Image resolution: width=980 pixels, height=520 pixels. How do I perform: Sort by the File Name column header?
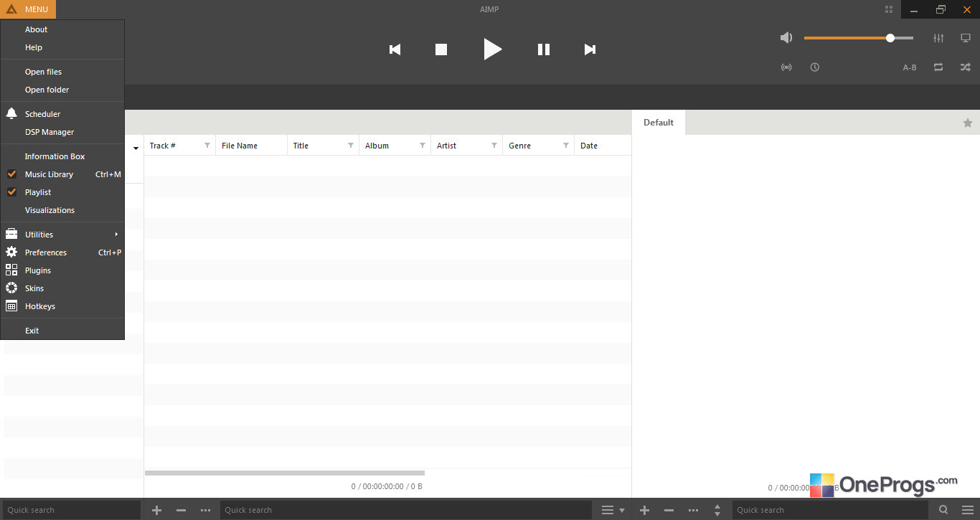252,146
